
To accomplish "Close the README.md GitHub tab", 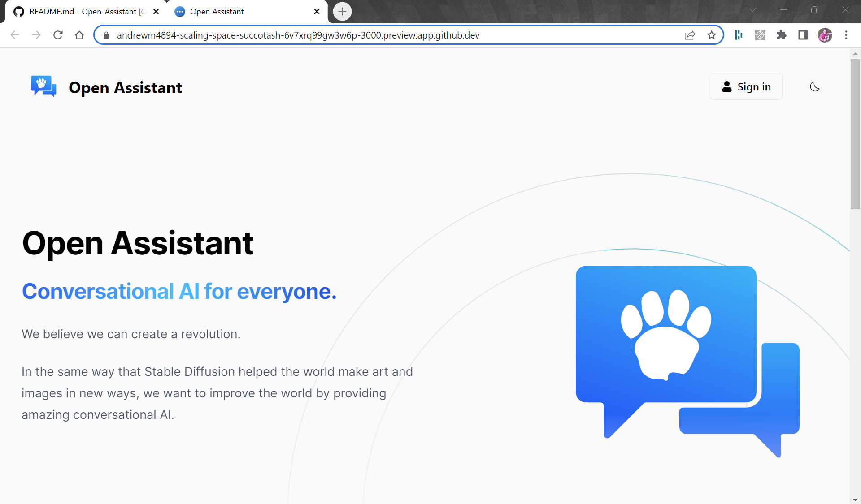I will [156, 12].
